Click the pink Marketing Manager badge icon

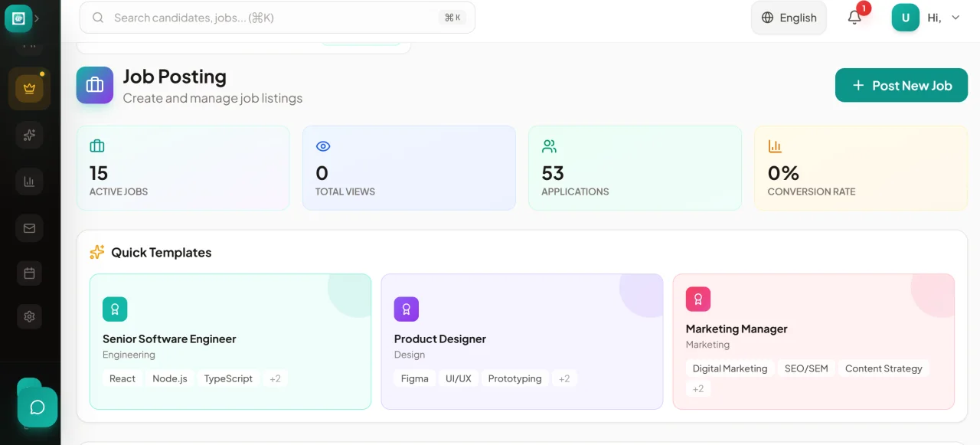pyautogui.click(x=698, y=299)
